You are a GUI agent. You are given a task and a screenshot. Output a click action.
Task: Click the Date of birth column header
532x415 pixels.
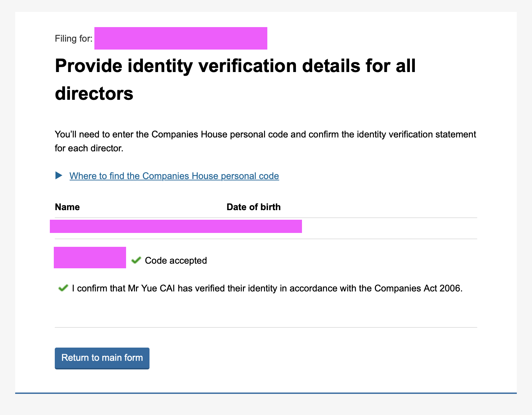[x=253, y=207]
